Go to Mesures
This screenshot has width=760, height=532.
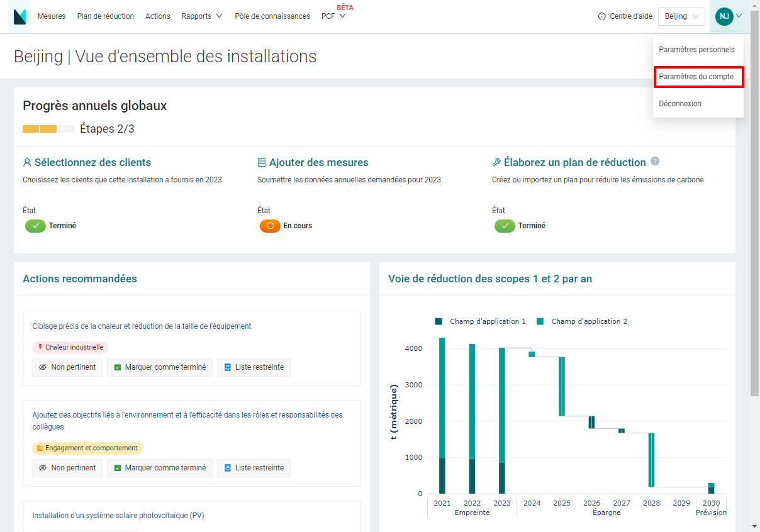coord(52,16)
